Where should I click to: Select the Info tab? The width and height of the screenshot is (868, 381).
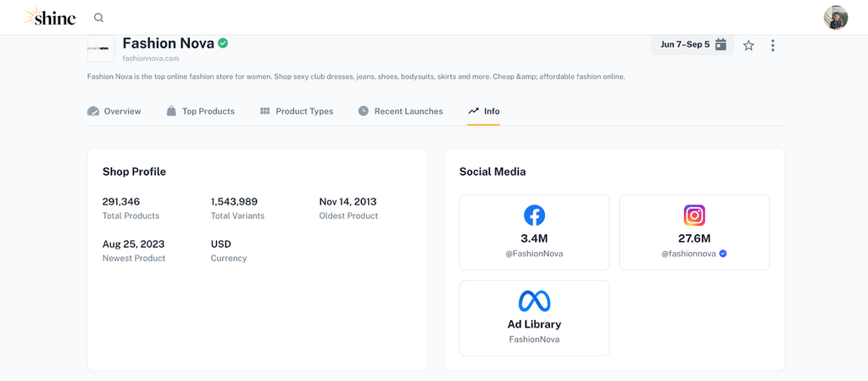[x=484, y=111]
